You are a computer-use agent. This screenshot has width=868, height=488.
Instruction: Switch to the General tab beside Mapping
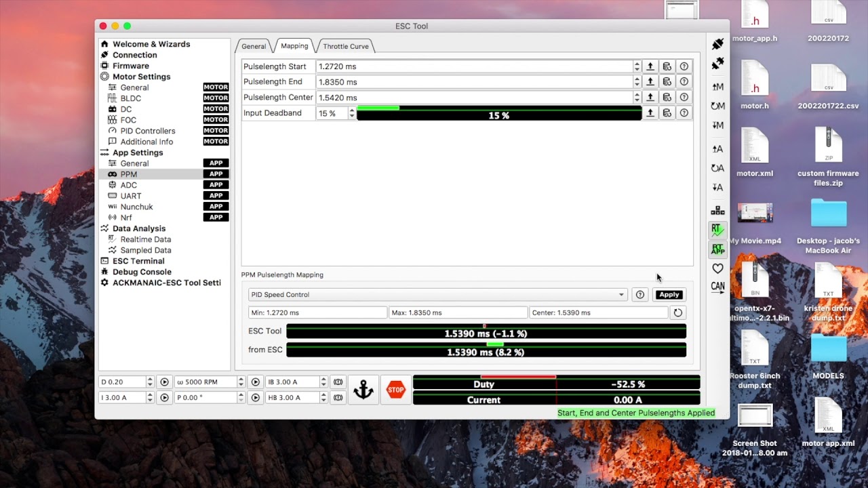pyautogui.click(x=254, y=46)
